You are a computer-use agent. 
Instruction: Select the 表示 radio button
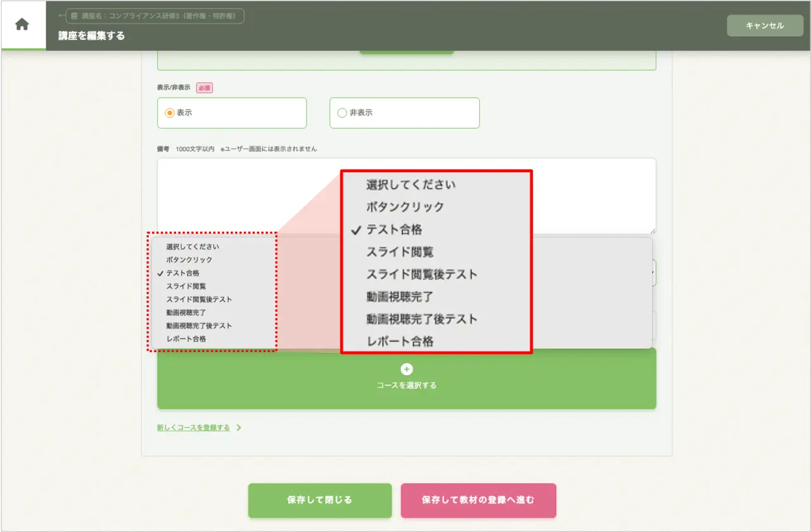point(170,113)
